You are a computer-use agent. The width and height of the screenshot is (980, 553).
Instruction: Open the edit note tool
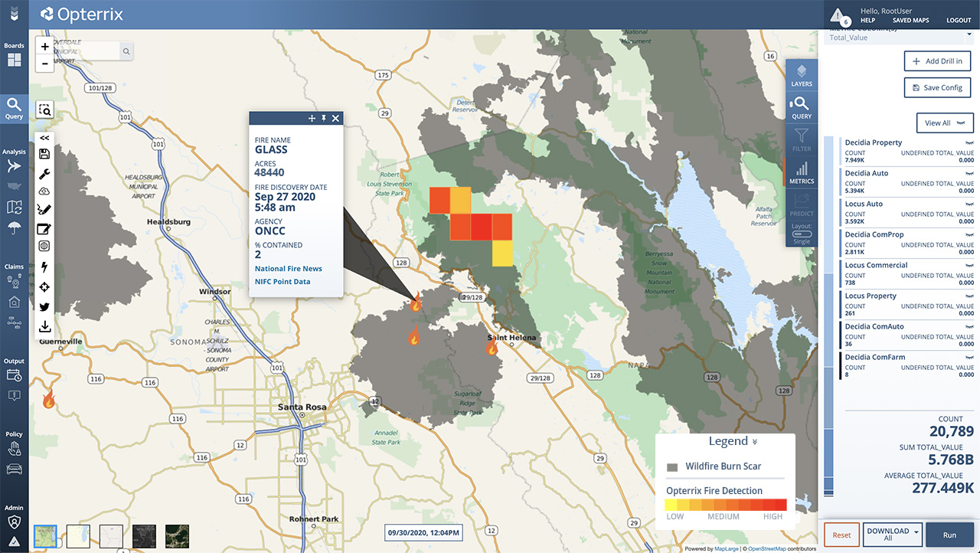click(x=44, y=228)
